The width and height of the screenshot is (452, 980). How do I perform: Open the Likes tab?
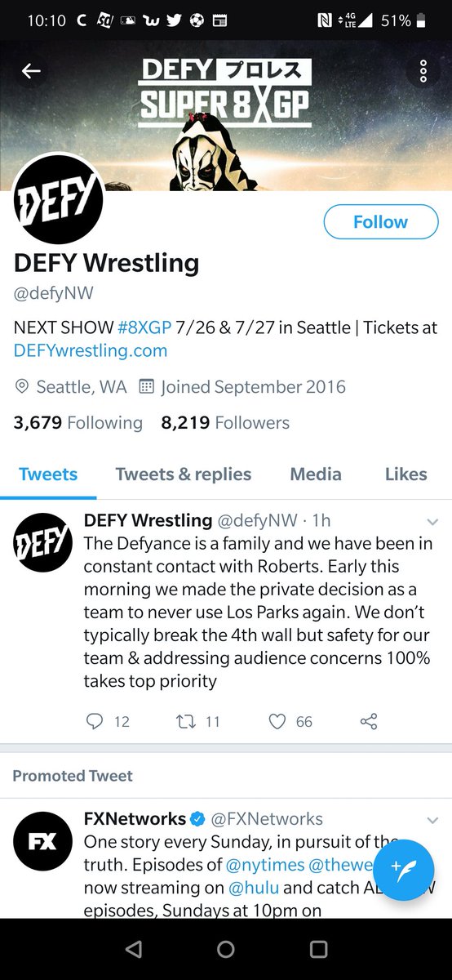pyautogui.click(x=406, y=474)
